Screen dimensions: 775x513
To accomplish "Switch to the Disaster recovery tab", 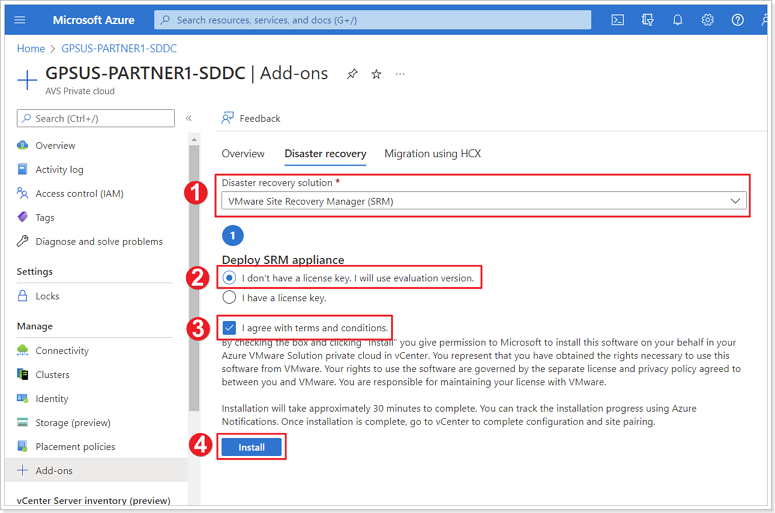I will tap(325, 154).
